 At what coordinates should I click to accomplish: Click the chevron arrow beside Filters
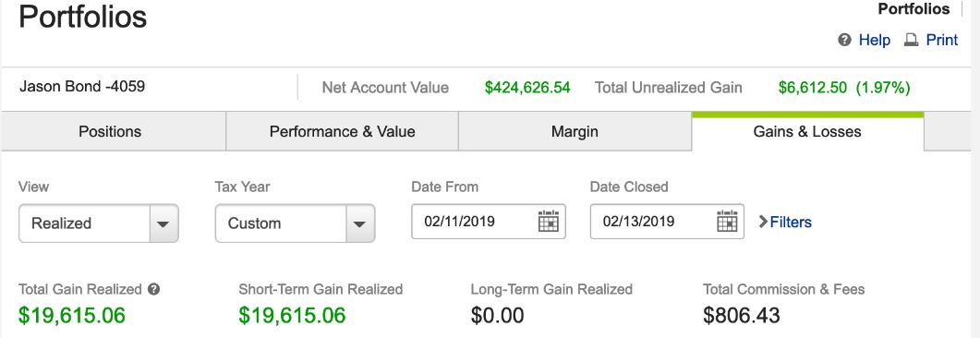pos(763,222)
